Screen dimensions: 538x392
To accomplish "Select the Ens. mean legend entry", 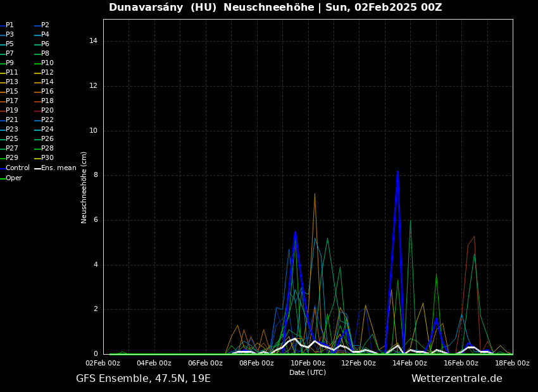I will [58, 168].
